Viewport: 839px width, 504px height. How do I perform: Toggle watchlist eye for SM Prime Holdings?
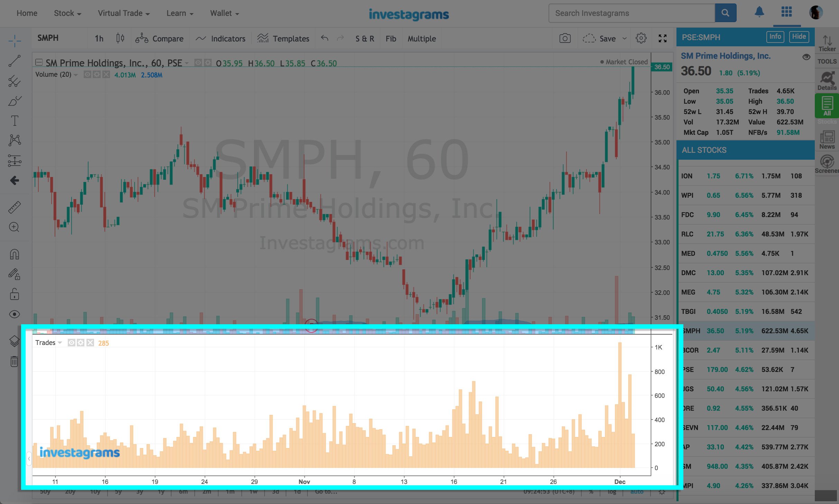click(806, 57)
